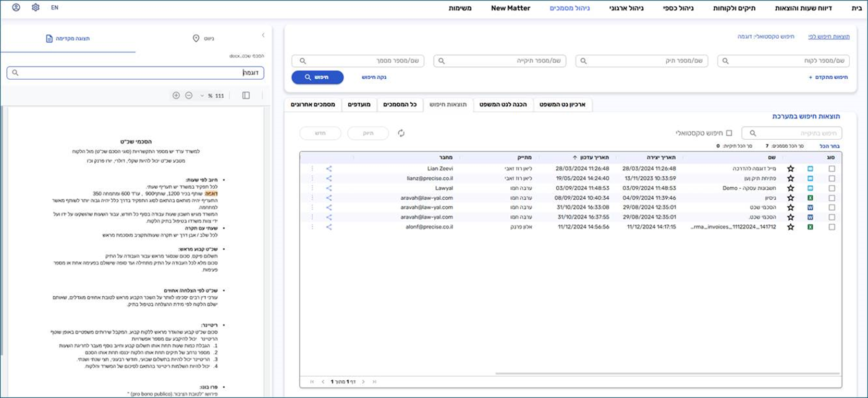Switch to the 'כל המסמכים' tab
This screenshot has height=398, width=868.
pos(400,104)
